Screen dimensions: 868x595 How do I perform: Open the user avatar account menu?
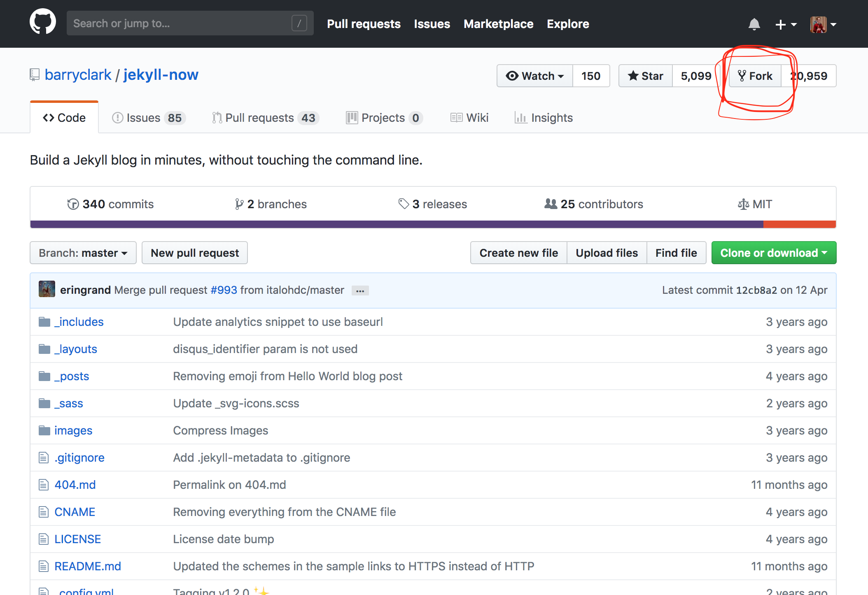823,25
